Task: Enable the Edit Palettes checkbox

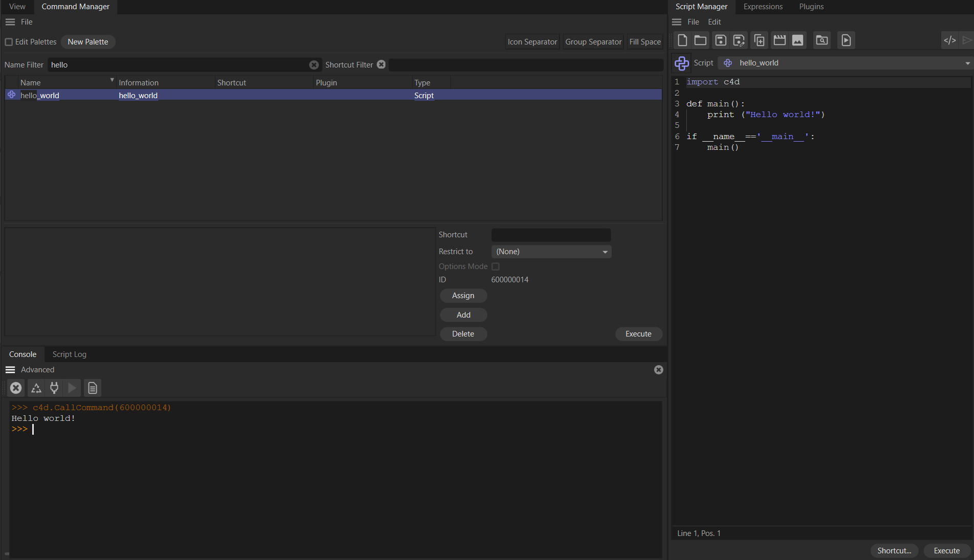Action: (9, 42)
